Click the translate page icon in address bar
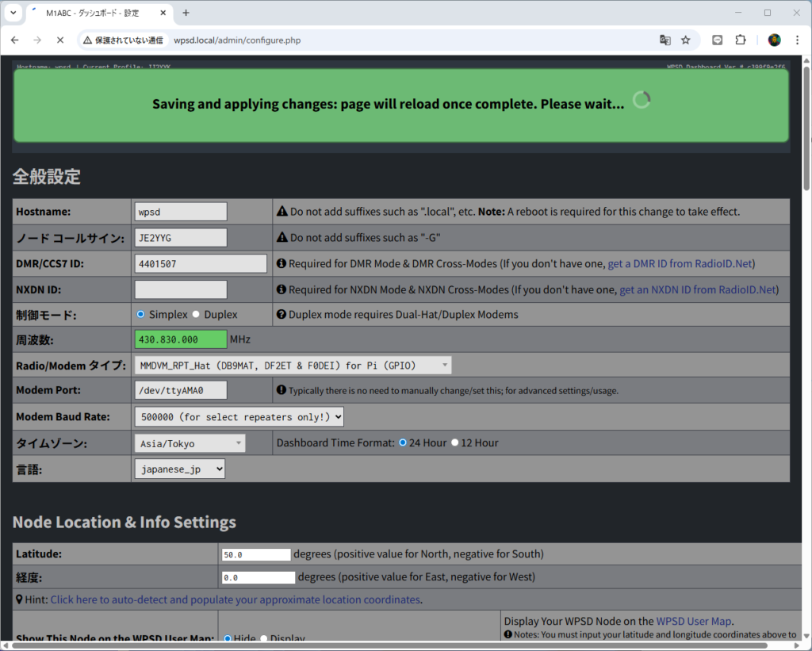 [665, 40]
